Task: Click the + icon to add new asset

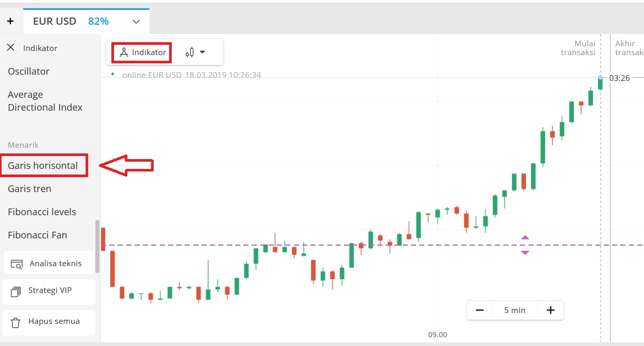Action: (x=10, y=21)
